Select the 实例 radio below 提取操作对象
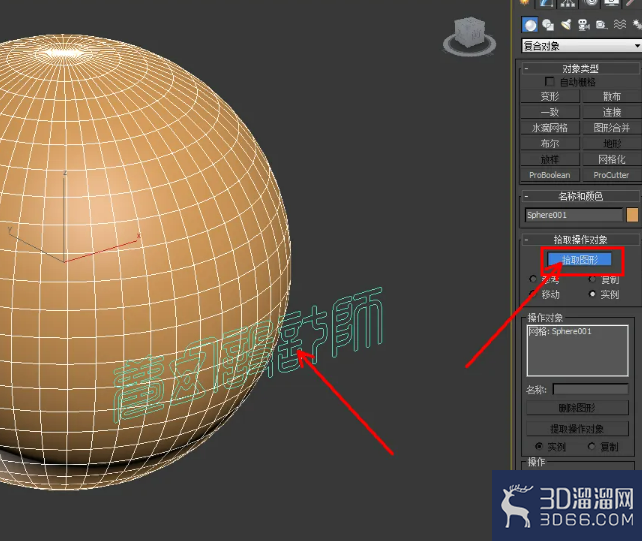This screenshot has height=541, width=642. point(539,446)
